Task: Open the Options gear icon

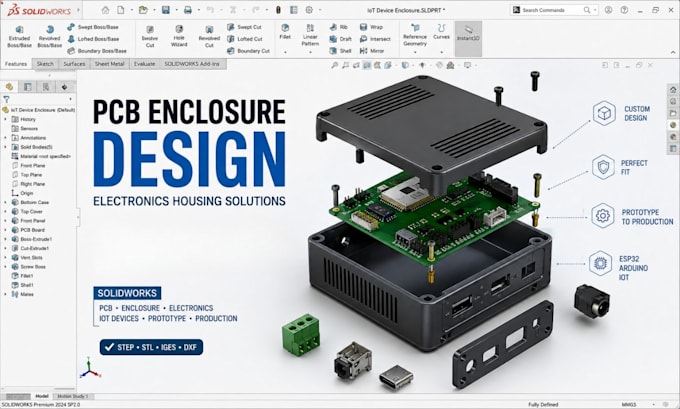Action: tap(309, 10)
